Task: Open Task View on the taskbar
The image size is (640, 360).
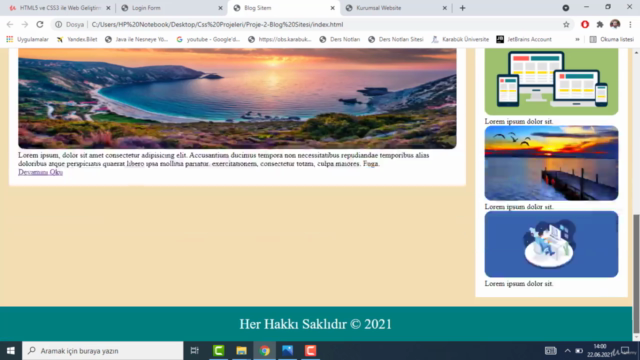Action: click(x=195, y=351)
